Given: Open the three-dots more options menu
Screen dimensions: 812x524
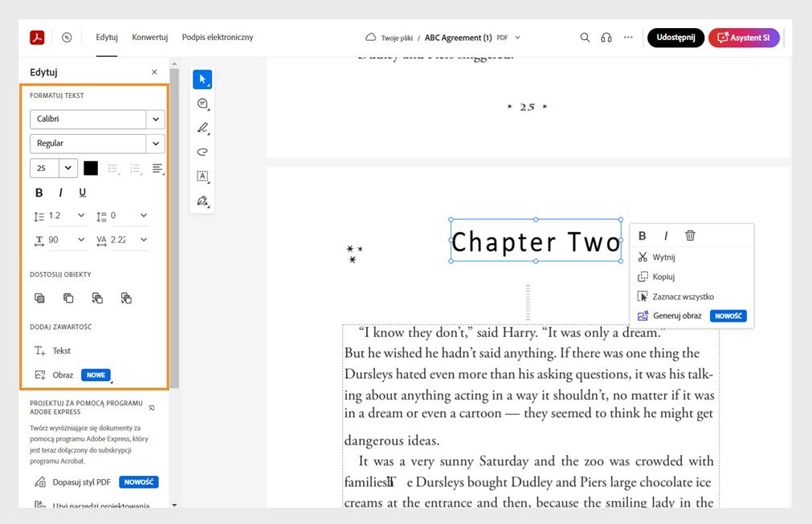Looking at the screenshot, I should [628, 37].
